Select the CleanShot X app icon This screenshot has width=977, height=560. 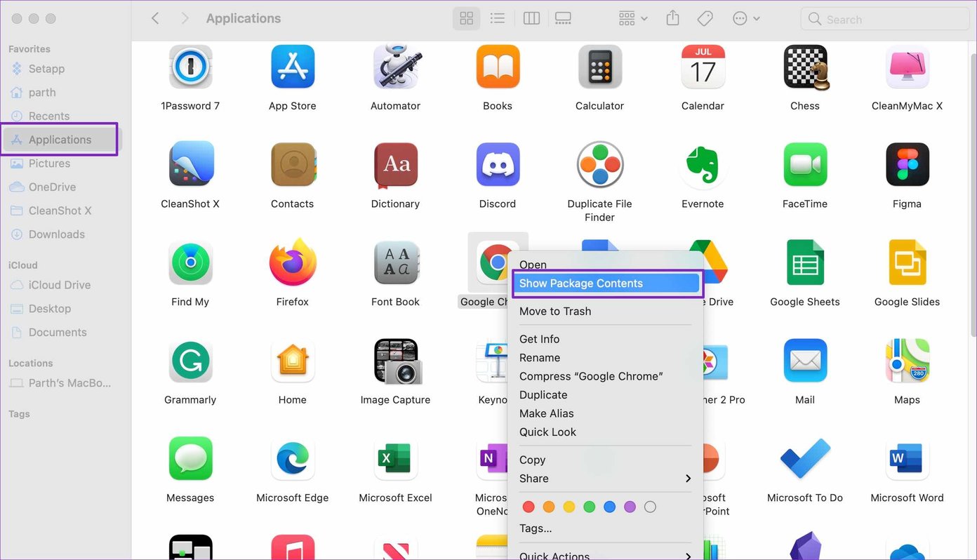(190, 165)
